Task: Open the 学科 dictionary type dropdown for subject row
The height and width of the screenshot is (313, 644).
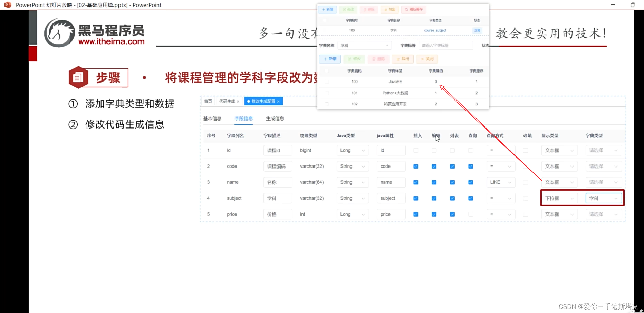Action: pos(604,198)
